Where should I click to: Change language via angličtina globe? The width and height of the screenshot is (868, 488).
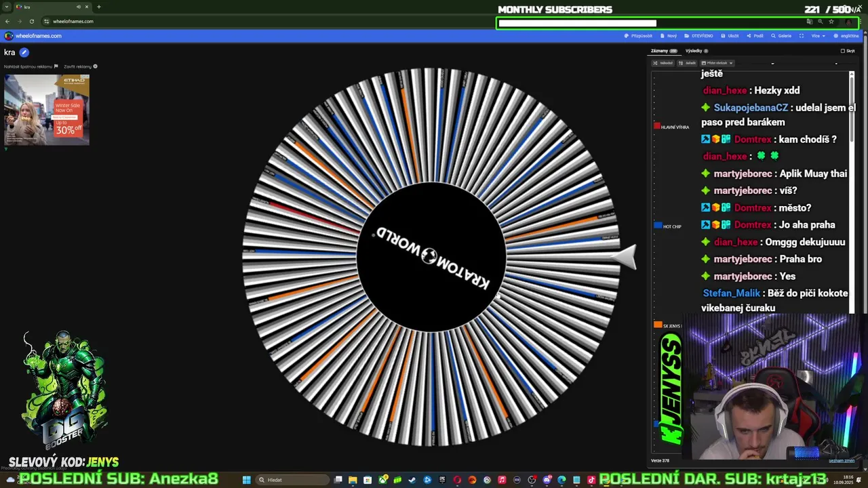click(846, 36)
